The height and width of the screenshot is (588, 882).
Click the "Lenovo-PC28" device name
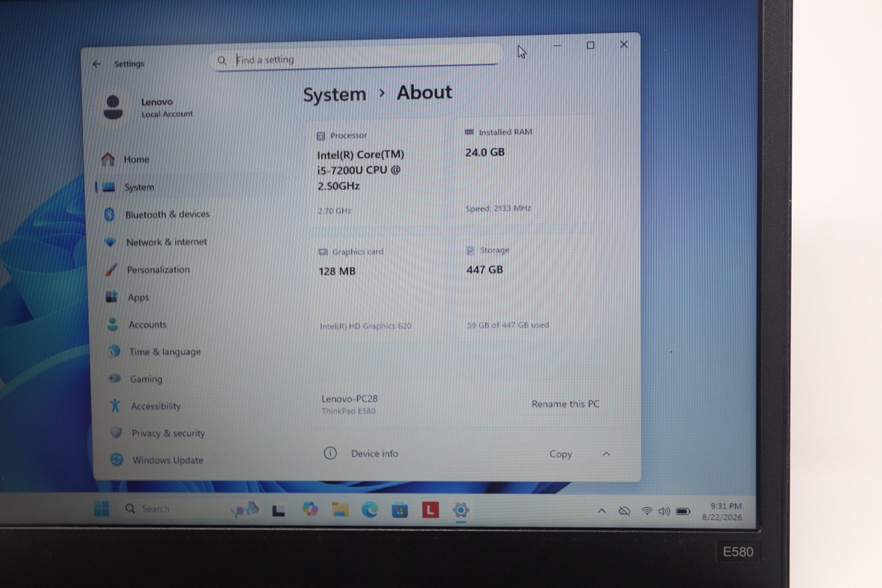[349, 399]
